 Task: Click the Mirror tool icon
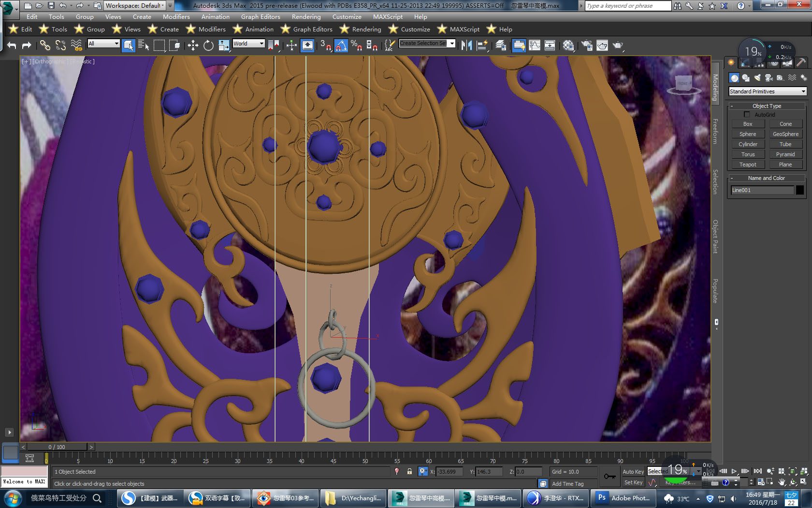(466, 45)
